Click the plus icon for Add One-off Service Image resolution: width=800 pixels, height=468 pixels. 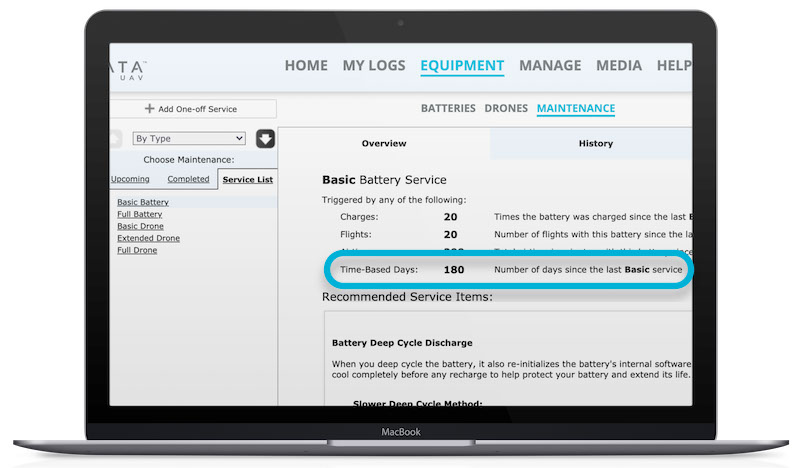coord(149,109)
